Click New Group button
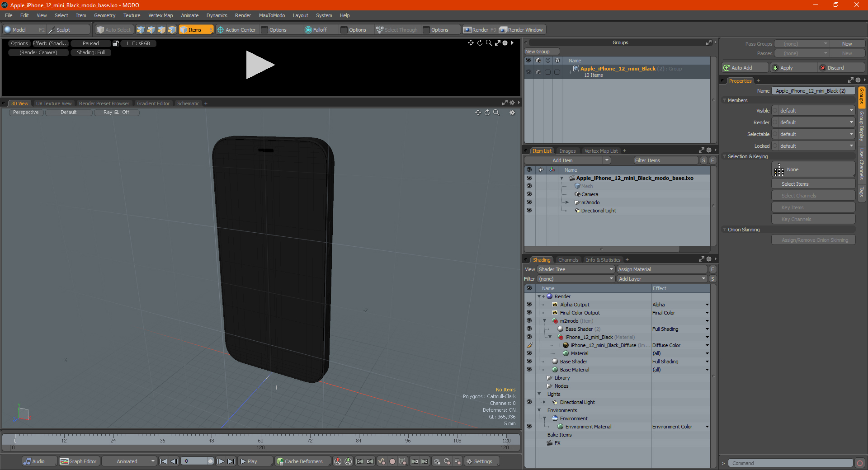Viewport: 868px width, 470px height. point(542,52)
